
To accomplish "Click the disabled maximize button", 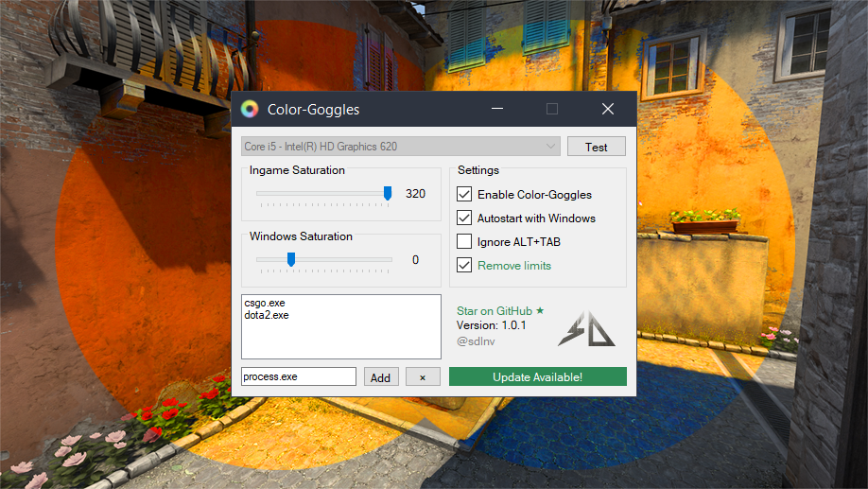I will coord(552,109).
